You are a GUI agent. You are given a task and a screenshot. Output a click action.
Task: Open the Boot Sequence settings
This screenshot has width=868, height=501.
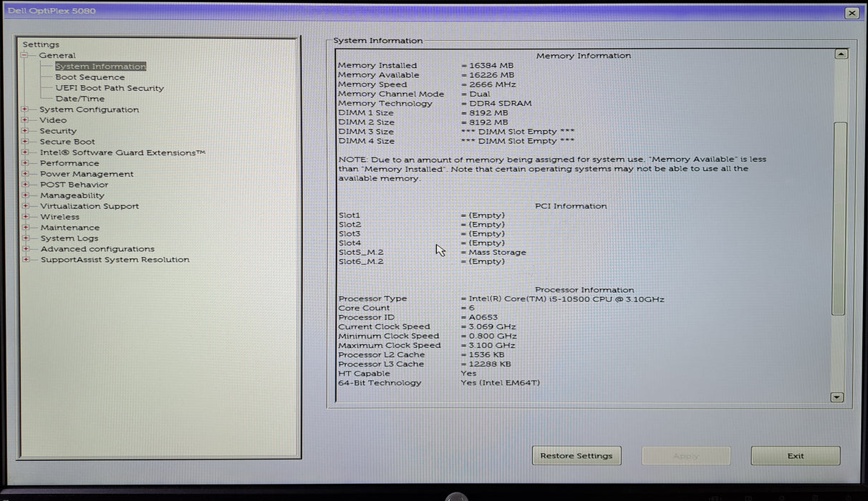pyautogui.click(x=90, y=77)
